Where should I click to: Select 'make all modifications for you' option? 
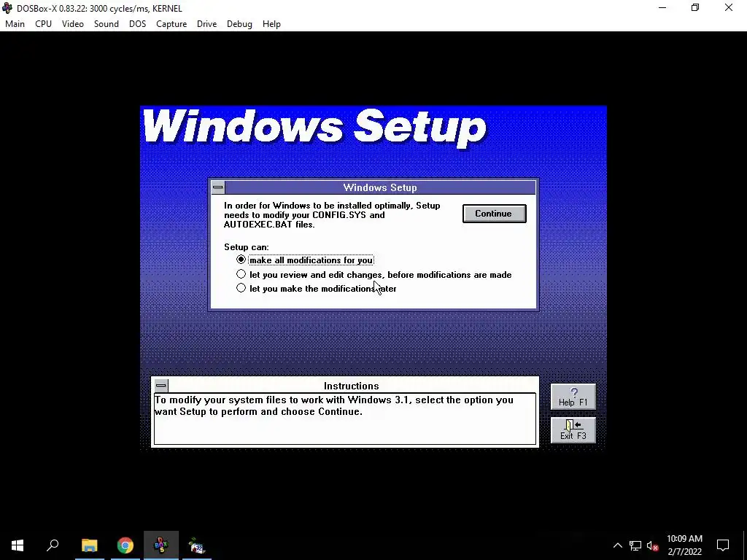pyautogui.click(x=305, y=260)
